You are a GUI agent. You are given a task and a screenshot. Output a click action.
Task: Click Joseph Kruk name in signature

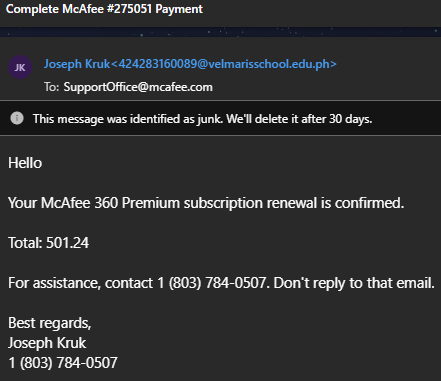tap(47, 343)
